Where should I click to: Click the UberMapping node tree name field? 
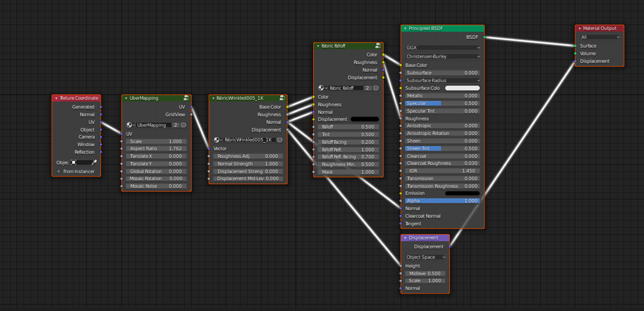[154, 125]
